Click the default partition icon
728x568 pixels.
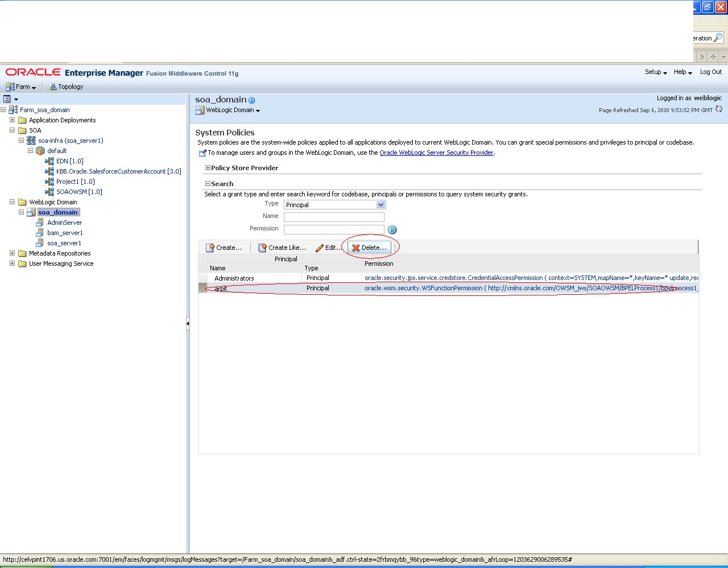(x=40, y=151)
